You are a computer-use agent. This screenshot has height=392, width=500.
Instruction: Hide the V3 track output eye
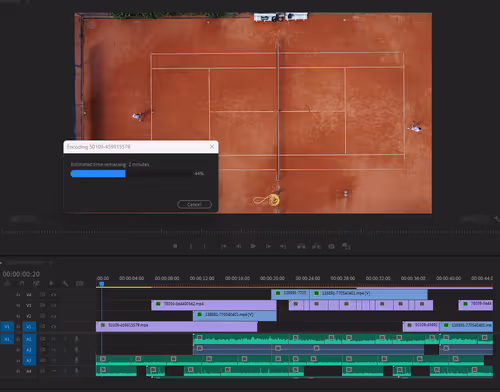coord(53,305)
